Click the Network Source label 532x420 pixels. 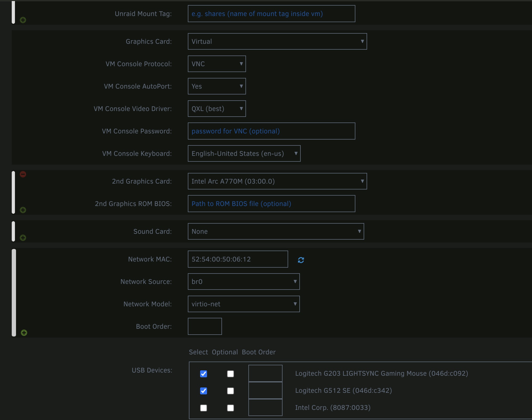pos(146,282)
